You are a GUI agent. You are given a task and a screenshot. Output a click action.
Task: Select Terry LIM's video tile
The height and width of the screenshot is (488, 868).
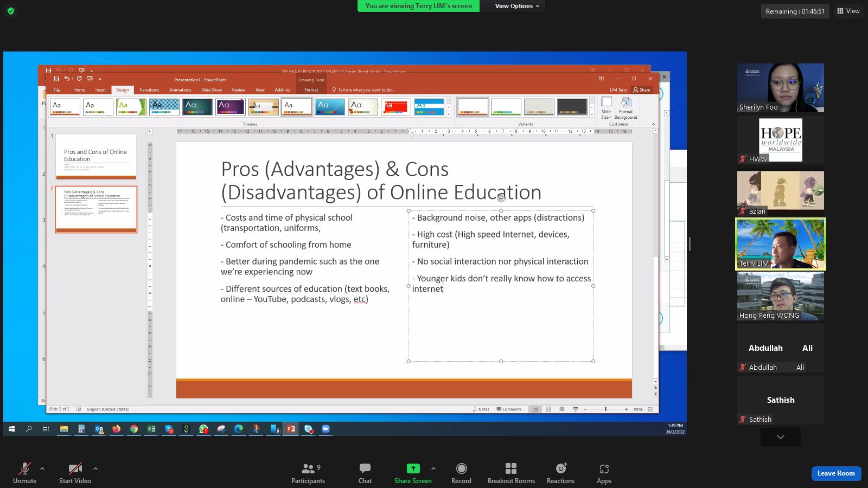click(x=780, y=244)
